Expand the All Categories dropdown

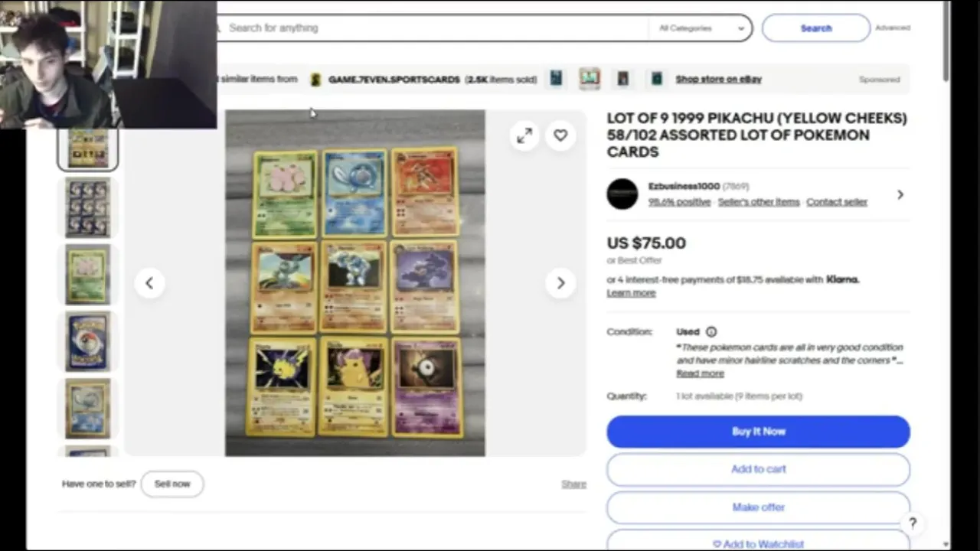tap(701, 28)
